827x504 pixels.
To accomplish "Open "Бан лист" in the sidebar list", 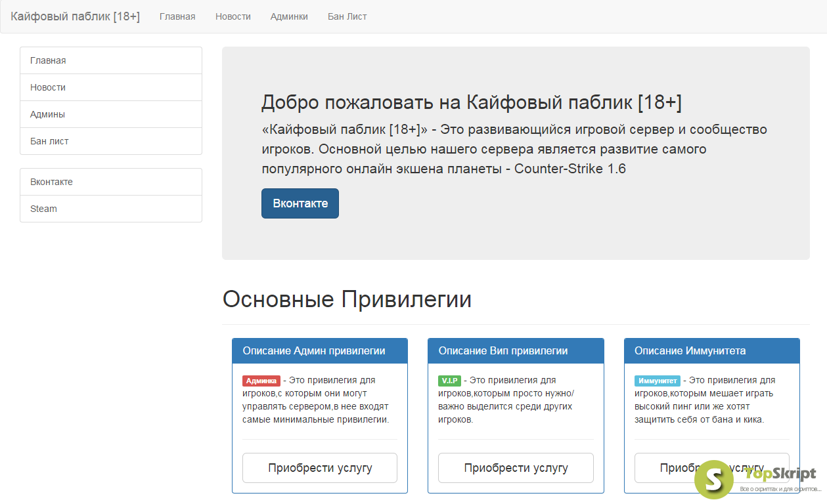I will [111, 141].
